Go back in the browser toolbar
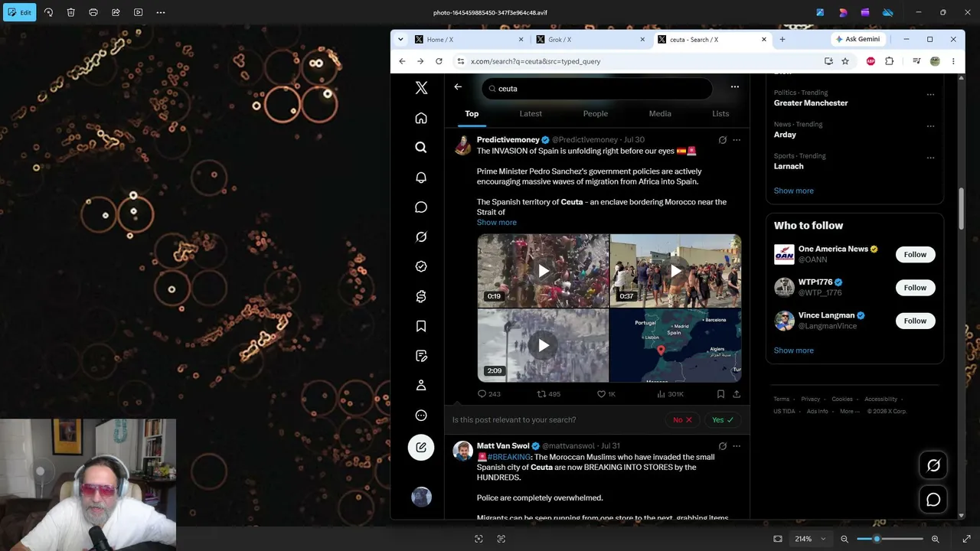The height and width of the screenshot is (551, 980). tap(402, 61)
